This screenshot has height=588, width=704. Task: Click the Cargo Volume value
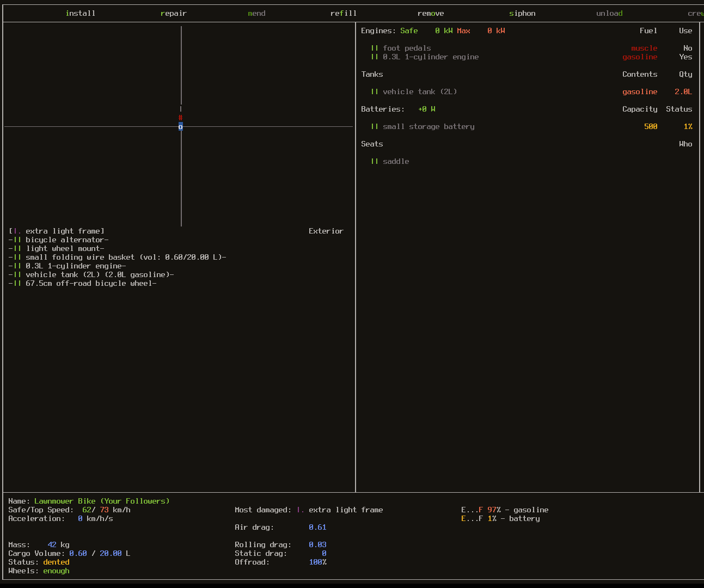click(x=100, y=554)
